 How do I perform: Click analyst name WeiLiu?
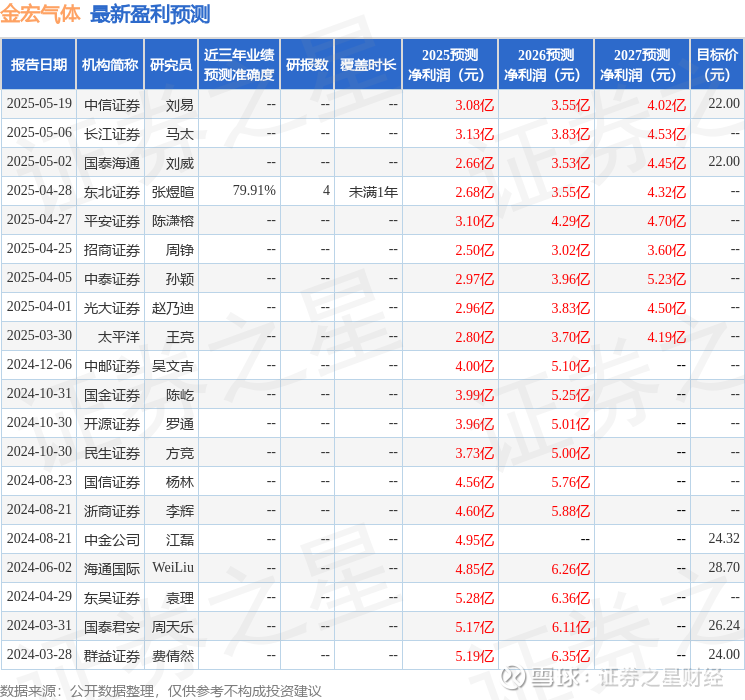(173, 567)
